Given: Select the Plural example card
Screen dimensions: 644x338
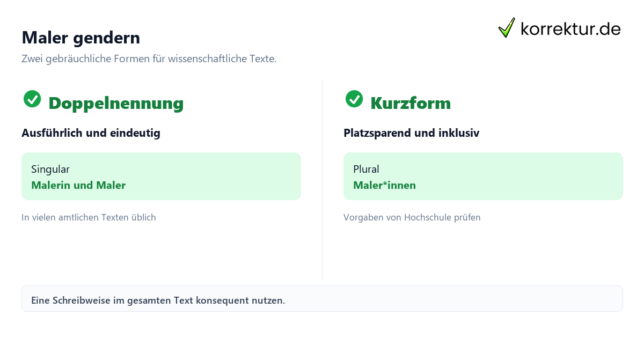Looking at the screenshot, I should [483, 176].
